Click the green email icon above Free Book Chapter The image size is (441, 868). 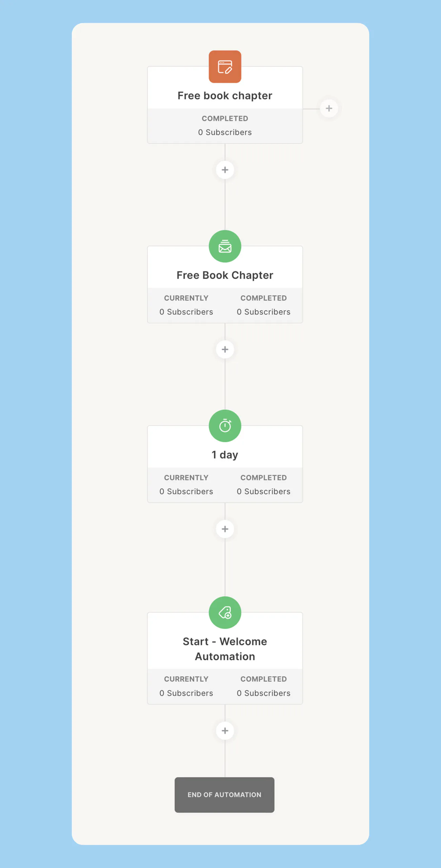click(225, 246)
